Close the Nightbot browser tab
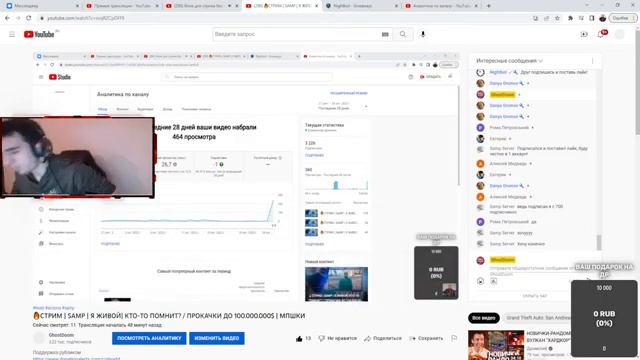This screenshot has height=360, width=640. [x=396, y=6]
